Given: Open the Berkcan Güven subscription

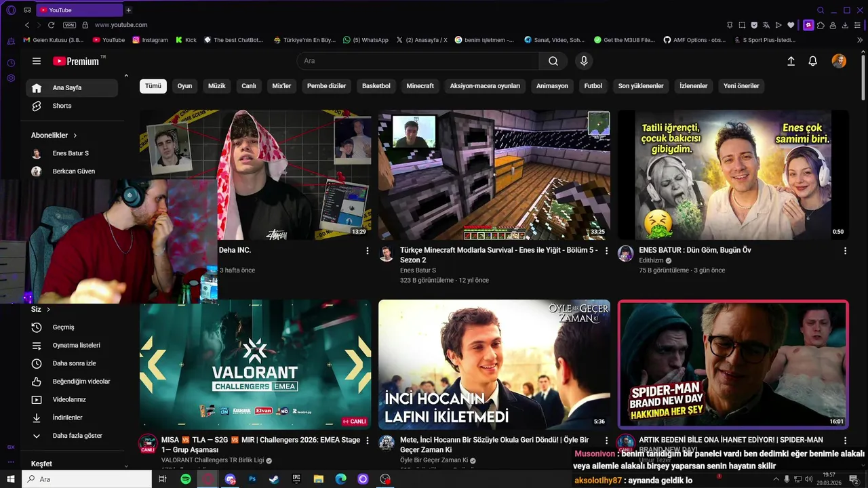Looking at the screenshot, I should 72,171.
